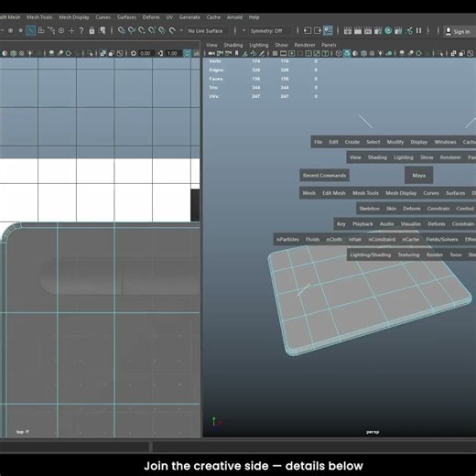This screenshot has width=476, height=476.
Task: Toggle the resolution gate icon
Action: 292,54
